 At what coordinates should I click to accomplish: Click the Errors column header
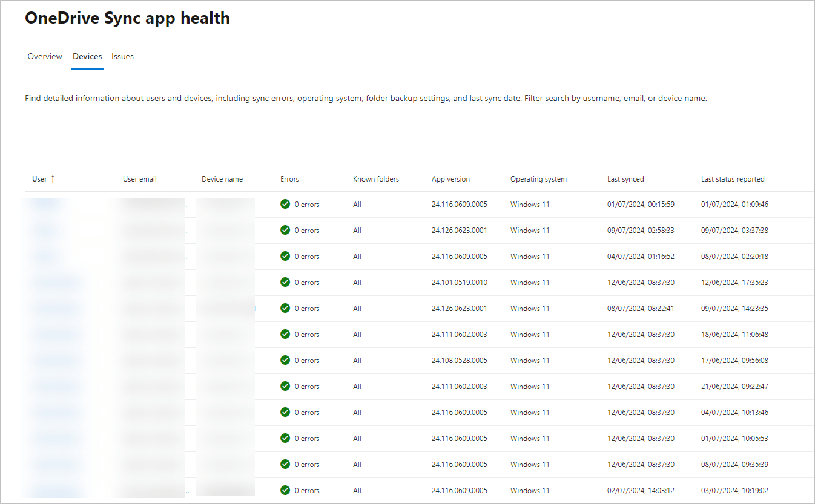[x=289, y=179]
